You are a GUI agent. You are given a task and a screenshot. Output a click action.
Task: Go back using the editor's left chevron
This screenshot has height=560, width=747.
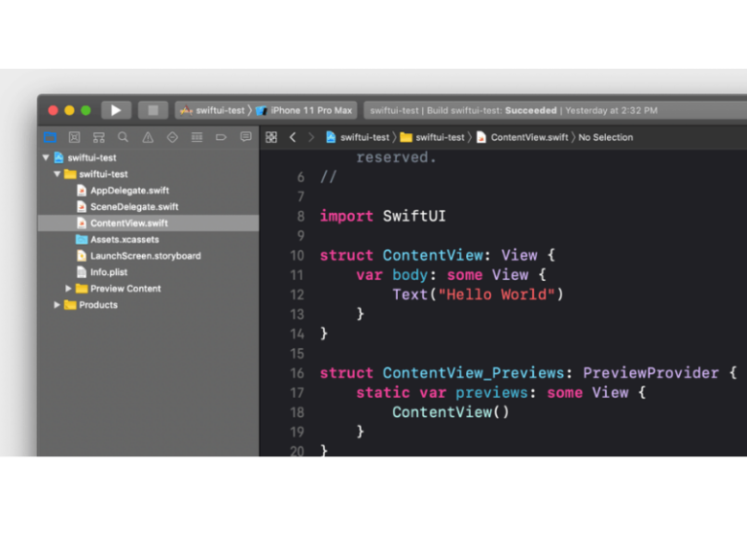(292, 137)
